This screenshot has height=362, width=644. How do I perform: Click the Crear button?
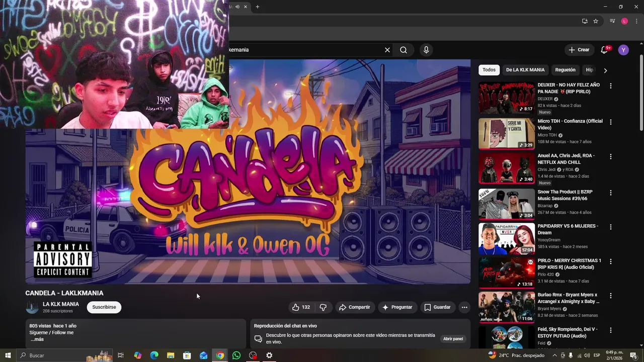coord(579,50)
